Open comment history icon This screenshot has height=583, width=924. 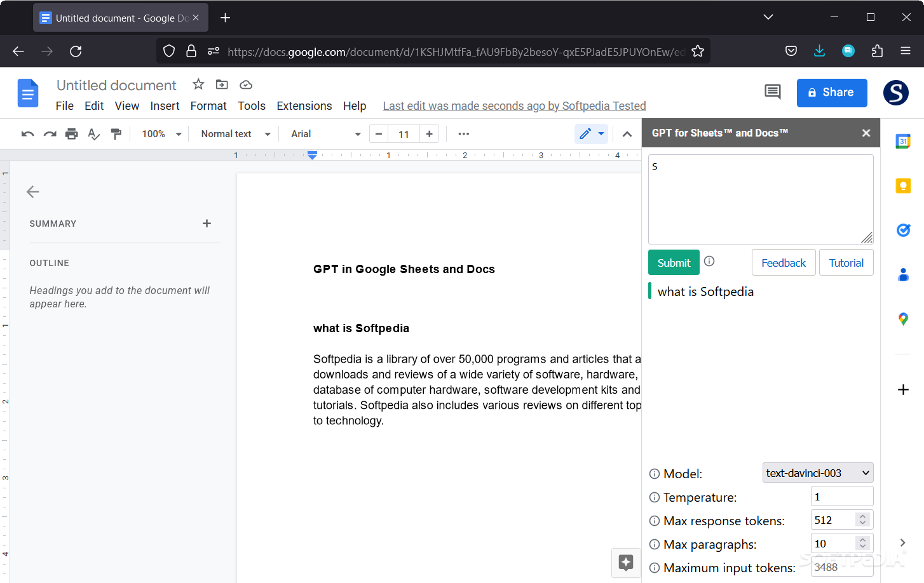773,92
